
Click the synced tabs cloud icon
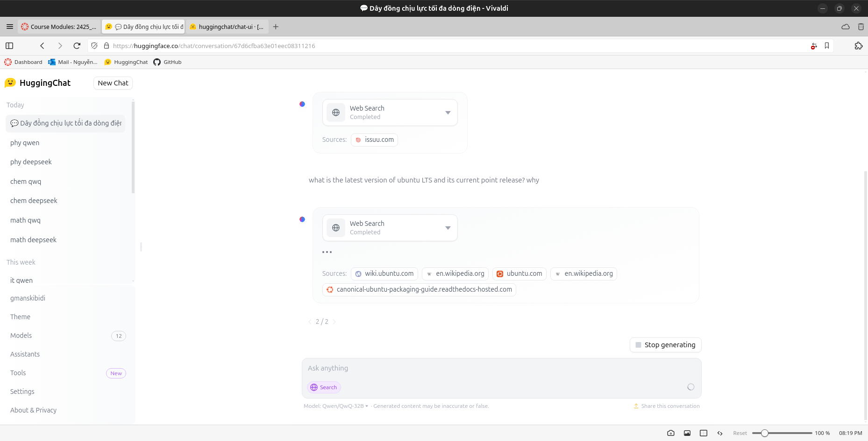click(x=845, y=27)
